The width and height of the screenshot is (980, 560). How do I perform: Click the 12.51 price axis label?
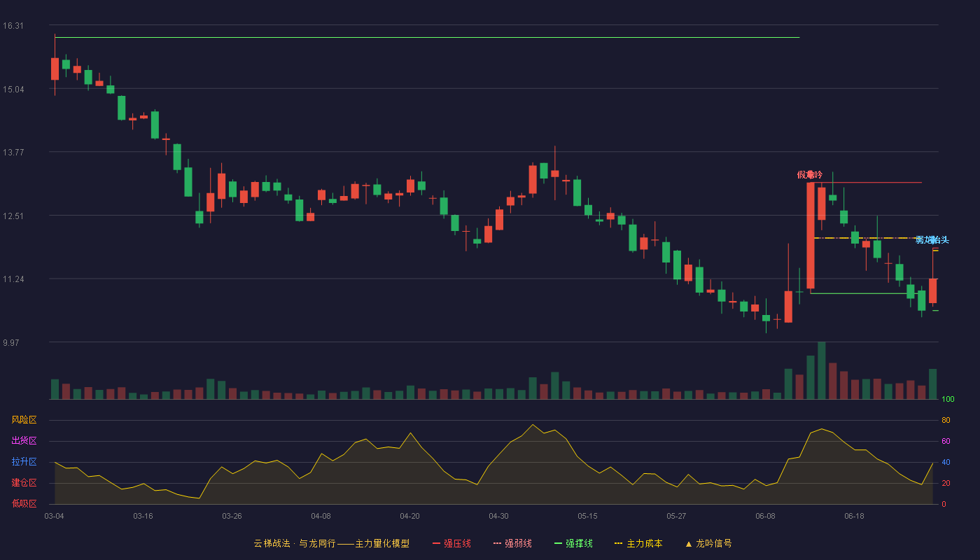pyautogui.click(x=13, y=216)
